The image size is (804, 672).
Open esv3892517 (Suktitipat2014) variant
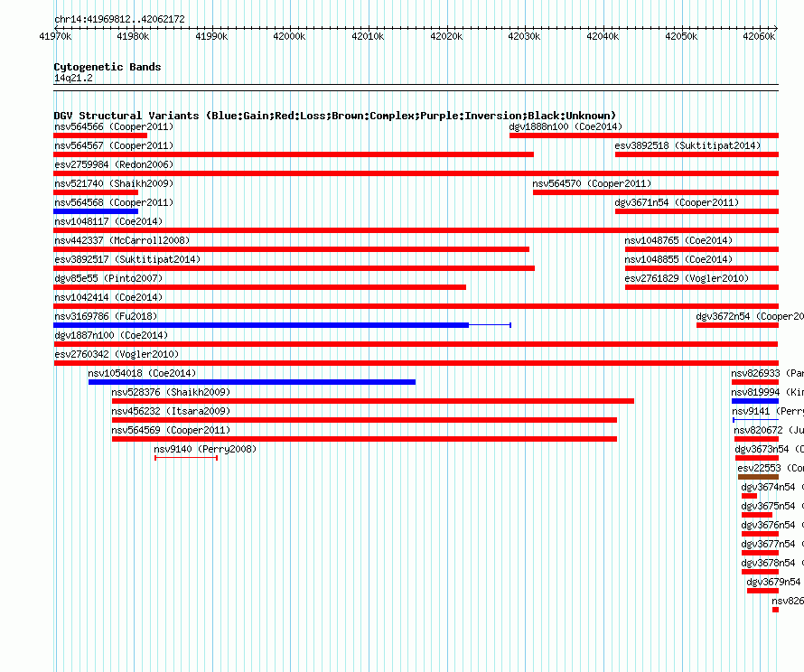point(127,259)
